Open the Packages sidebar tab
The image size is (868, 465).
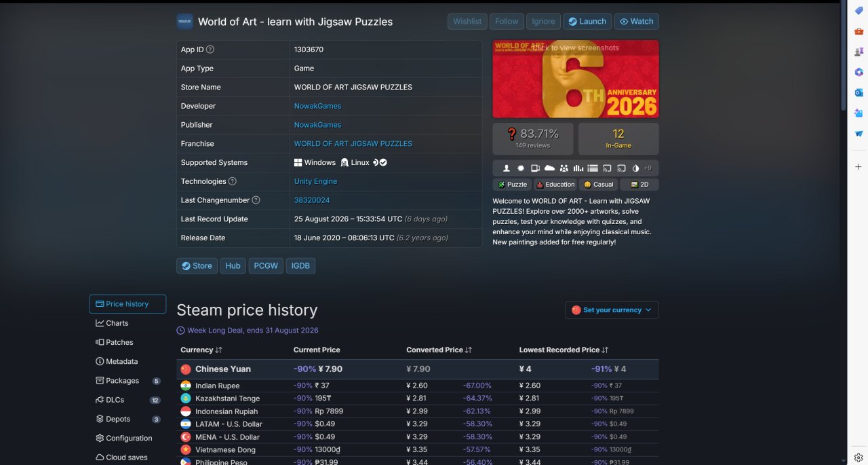(127, 381)
